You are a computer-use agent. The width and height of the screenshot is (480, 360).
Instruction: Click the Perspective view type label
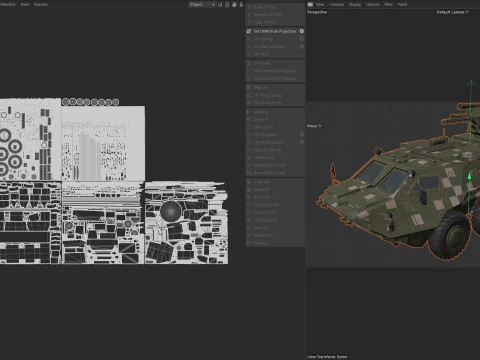coord(317,12)
